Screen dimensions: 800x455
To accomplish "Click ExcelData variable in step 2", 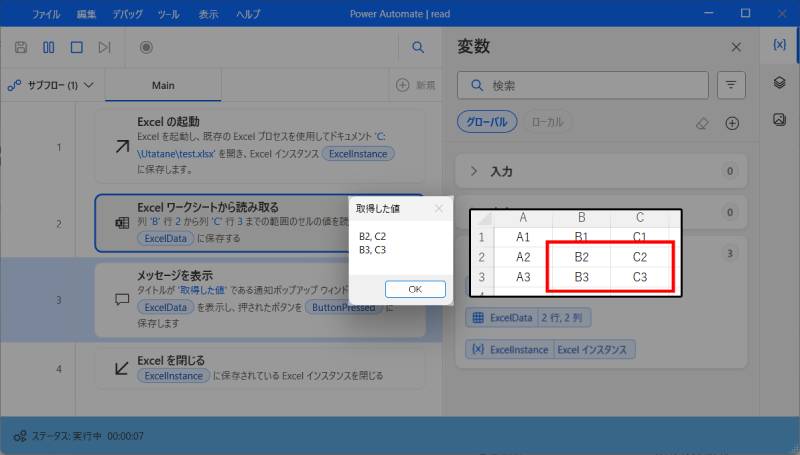I will tap(166, 238).
